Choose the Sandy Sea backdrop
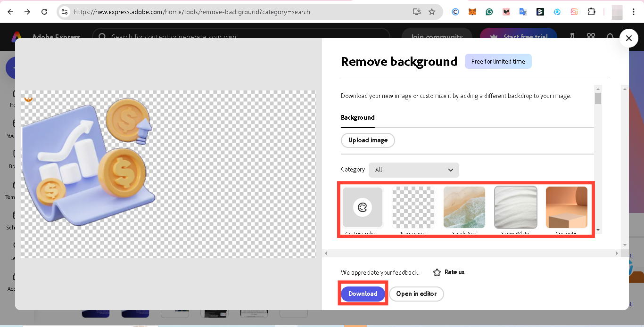Image resolution: width=644 pixels, height=327 pixels. click(x=464, y=207)
